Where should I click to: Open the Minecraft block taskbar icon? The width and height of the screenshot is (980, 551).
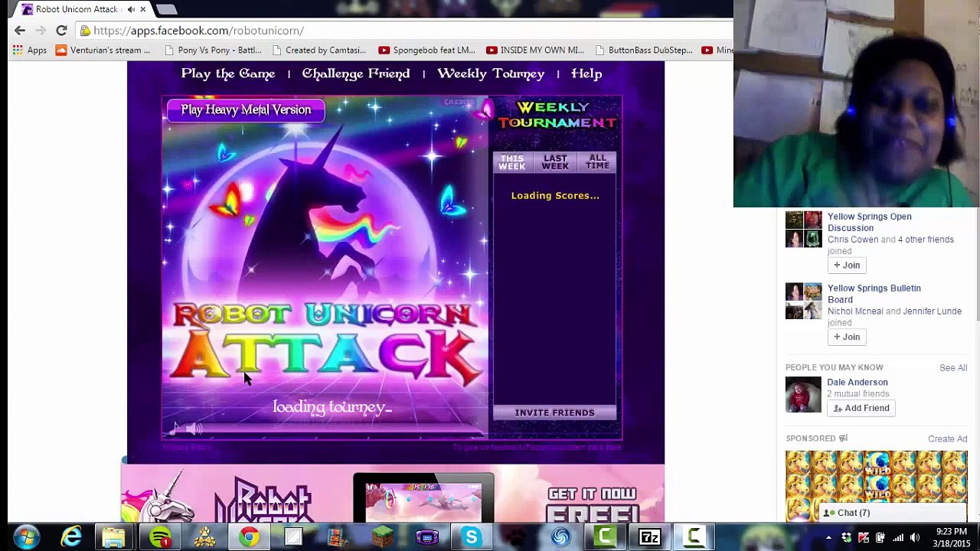[382, 537]
